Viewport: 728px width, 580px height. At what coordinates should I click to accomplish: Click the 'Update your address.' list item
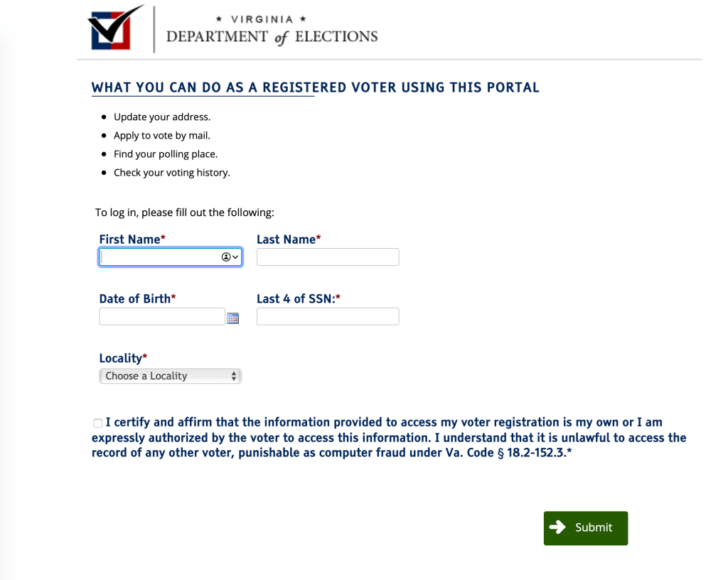pyautogui.click(x=162, y=117)
